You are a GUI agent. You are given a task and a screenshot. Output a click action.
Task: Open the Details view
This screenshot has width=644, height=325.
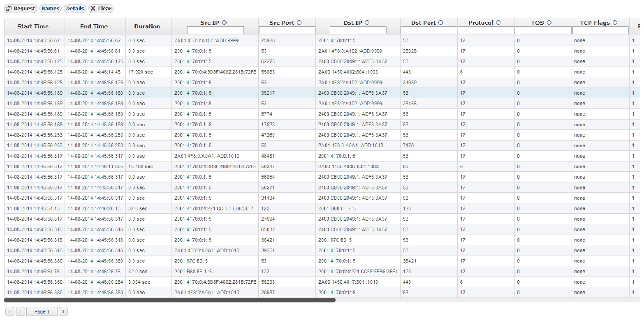75,8
